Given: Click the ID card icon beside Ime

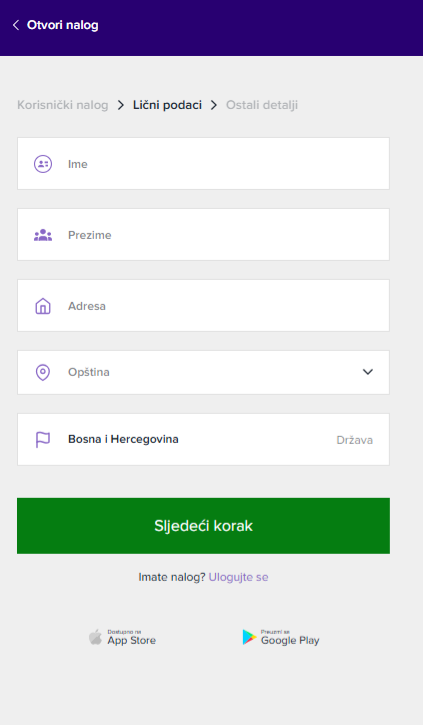Looking at the screenshot, I should pyautogui.click(x=43, y=164).
